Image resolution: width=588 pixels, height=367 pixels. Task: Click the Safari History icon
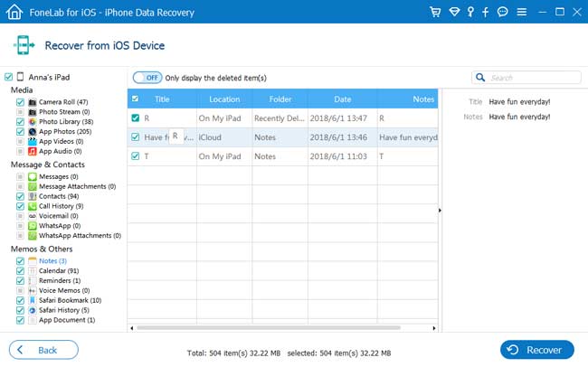[33, 310]
